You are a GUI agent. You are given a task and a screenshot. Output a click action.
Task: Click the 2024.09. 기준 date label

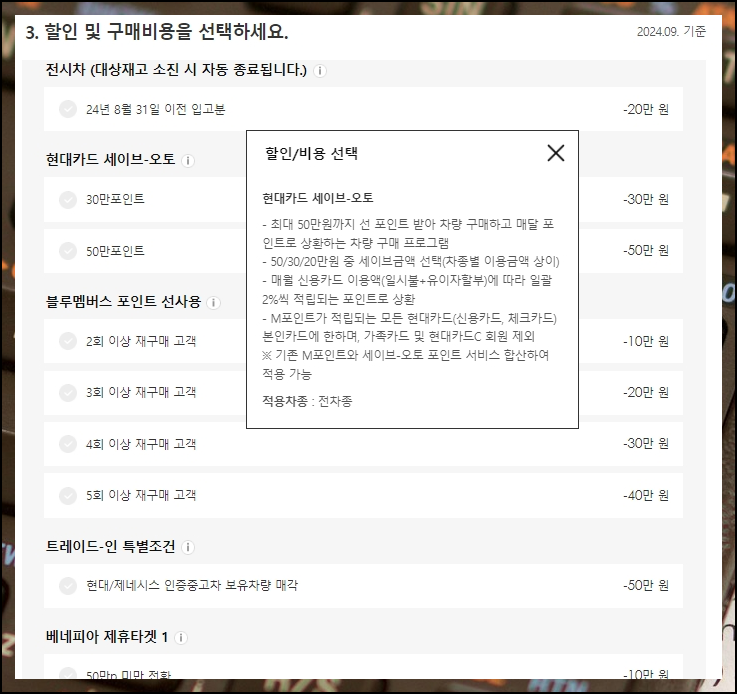[671, 31]
